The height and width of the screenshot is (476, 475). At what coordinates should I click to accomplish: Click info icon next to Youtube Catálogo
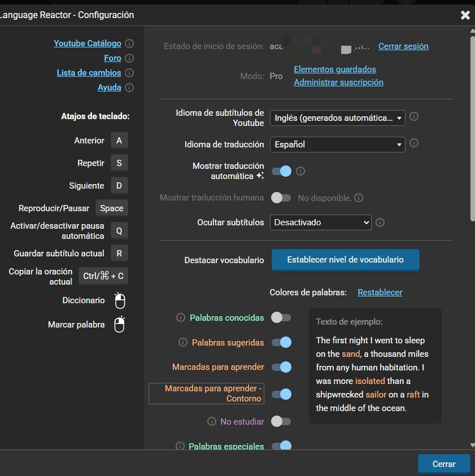pyautogui.click(x=129, y=43)
